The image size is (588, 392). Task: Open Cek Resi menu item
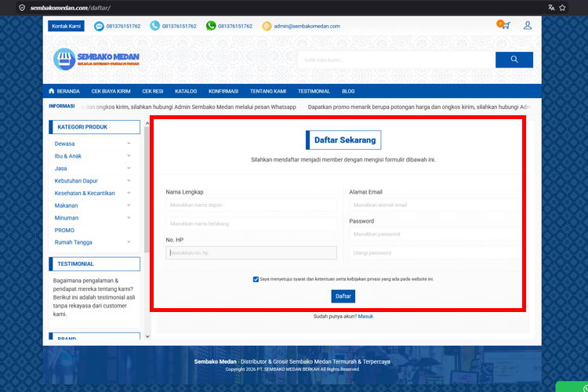coord(152,91)
